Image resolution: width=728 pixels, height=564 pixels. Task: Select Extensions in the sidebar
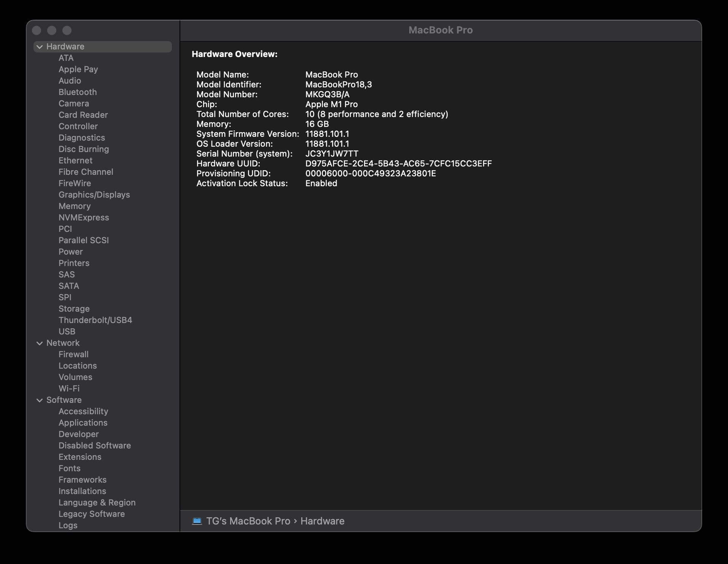pyautogui.click(x=80, y=457)
